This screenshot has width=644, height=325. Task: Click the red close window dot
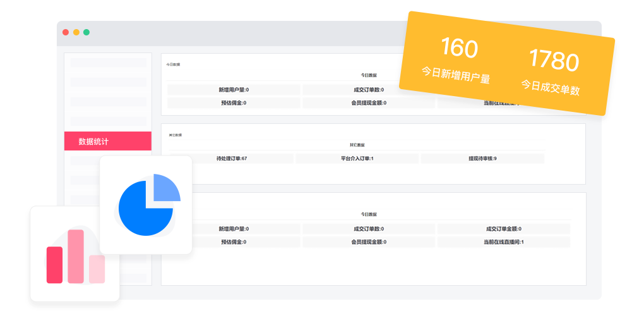click(66, 32)
